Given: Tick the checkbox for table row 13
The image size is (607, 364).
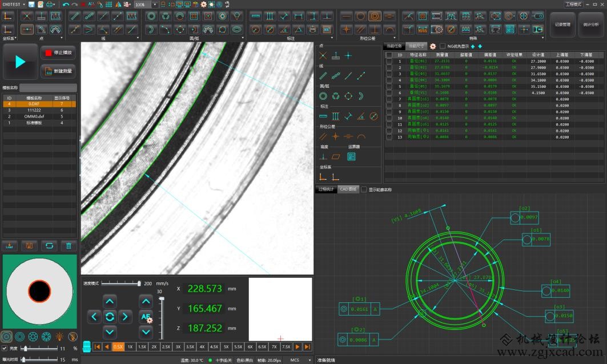Looking at the screenshot, I should point(389,137).
